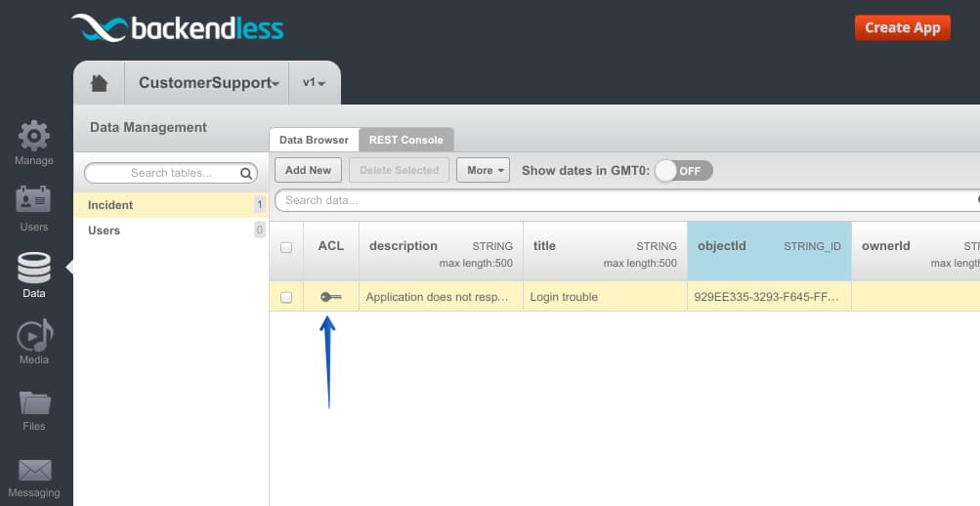This screenshot has height=506, width=980.
Task: Open the Manage gear icon
Action: point(34,136)
